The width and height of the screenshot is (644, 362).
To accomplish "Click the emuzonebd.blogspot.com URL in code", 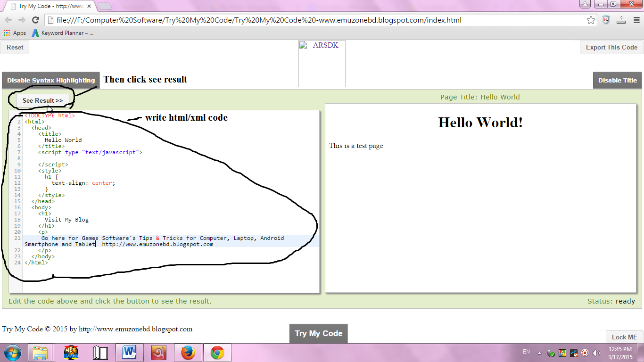I will tap(157, 244).
